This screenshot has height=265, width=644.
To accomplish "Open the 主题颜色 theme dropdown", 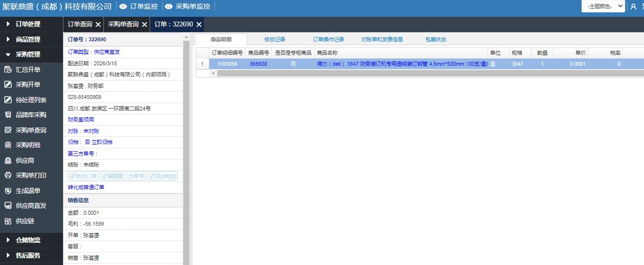I will [603, 6].
